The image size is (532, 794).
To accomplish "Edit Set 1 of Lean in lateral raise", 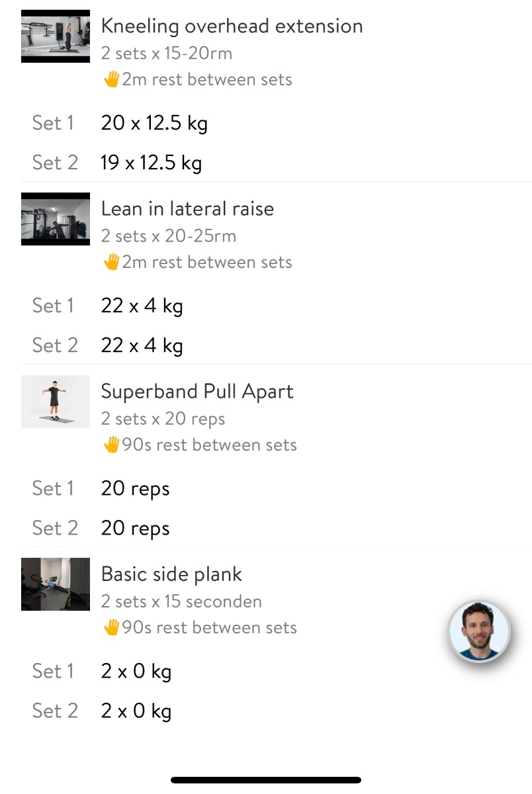I will click(x=142, y=306).
